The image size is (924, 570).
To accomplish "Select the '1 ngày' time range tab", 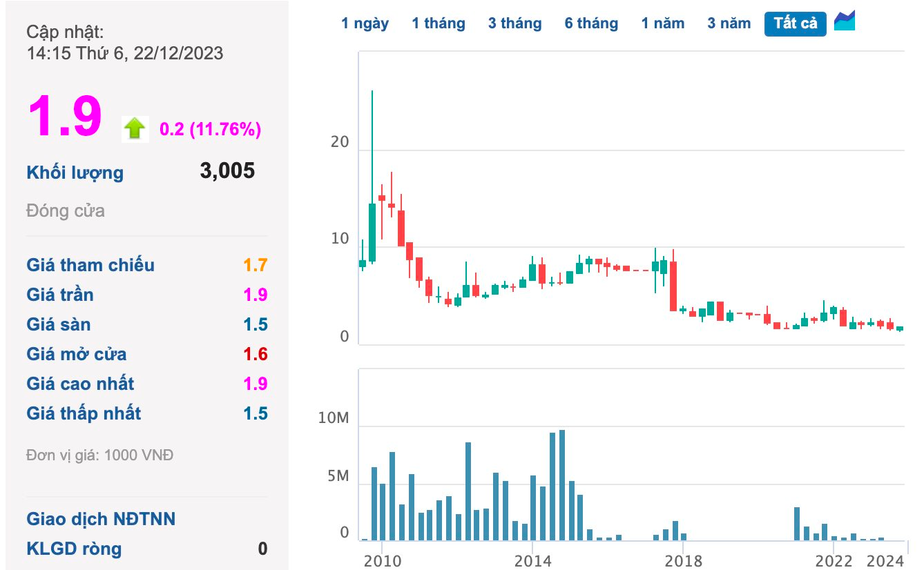I will [x=365, y=23].
